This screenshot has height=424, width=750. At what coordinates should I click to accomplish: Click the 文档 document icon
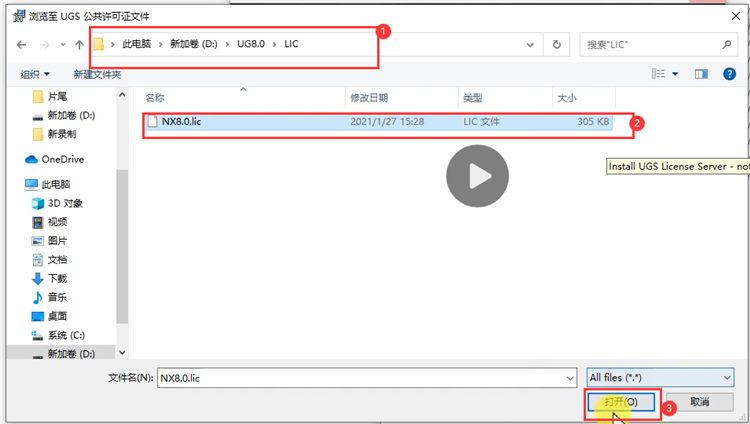(x=38, y=259)
